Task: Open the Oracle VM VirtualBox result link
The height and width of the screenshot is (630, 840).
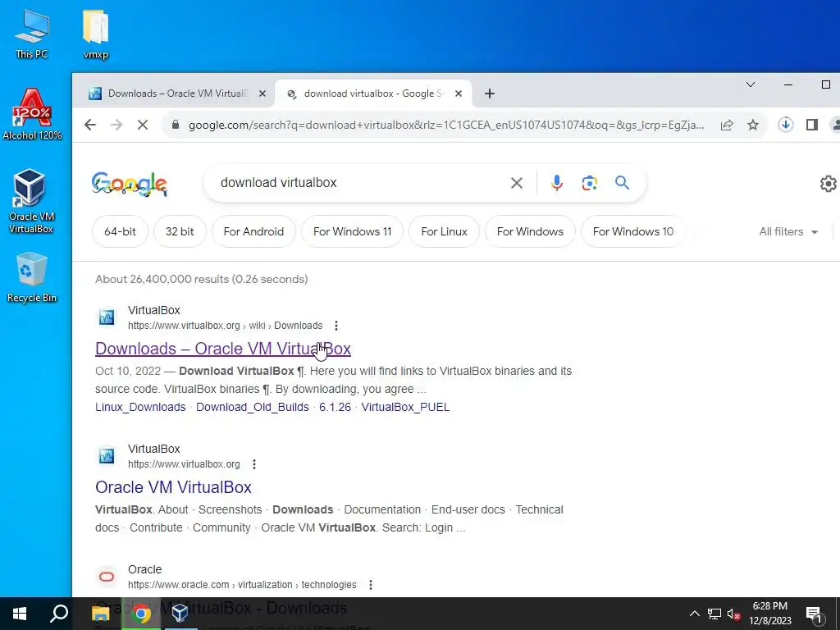Action: 173,487
